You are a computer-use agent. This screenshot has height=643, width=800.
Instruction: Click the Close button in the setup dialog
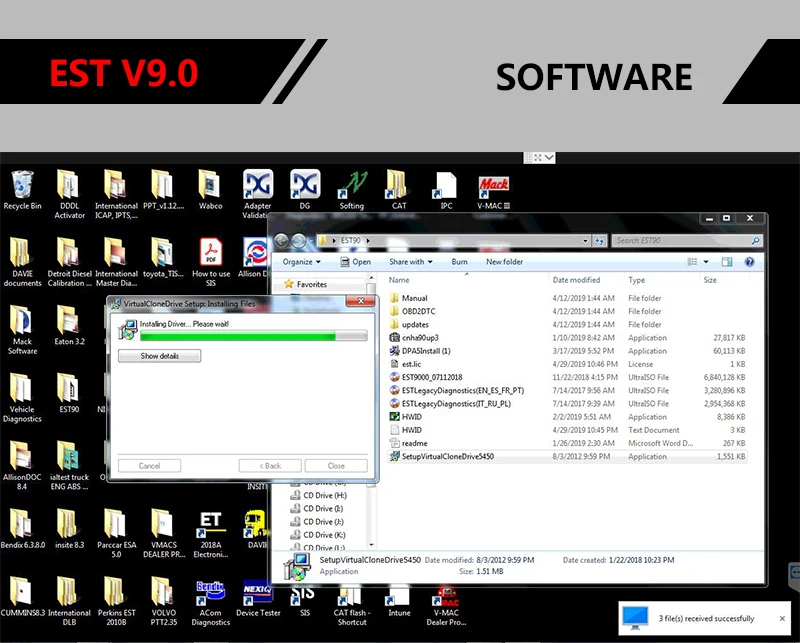tap(336, 466)
